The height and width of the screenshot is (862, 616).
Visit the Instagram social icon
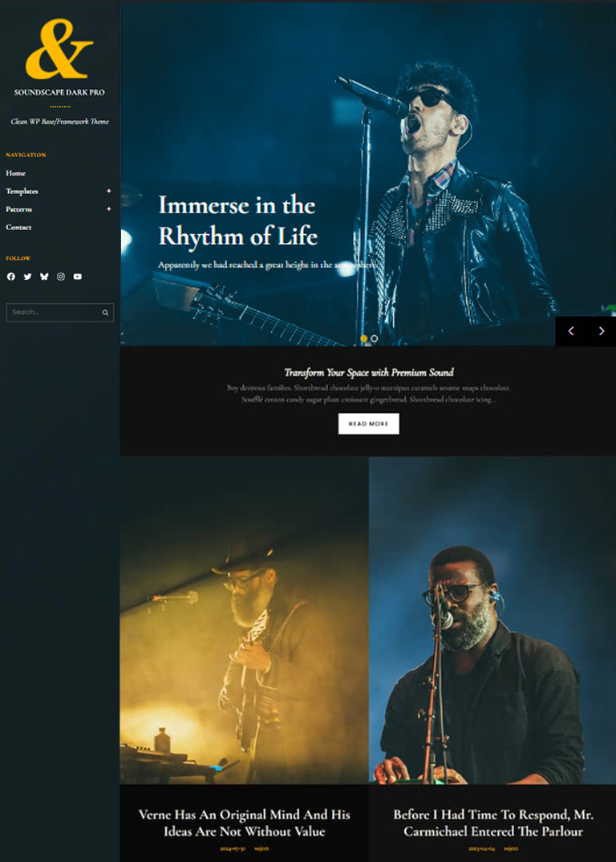pyautogui.click(x=61, y=277)
